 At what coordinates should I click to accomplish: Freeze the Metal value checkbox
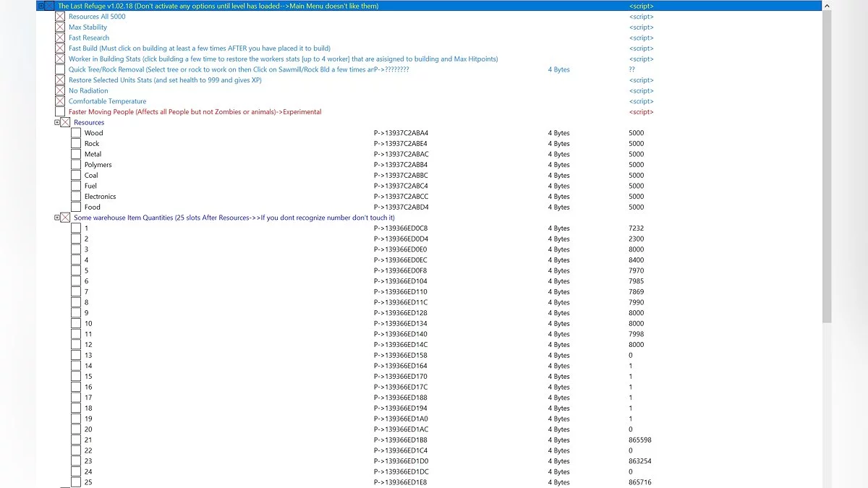(76, 154)
